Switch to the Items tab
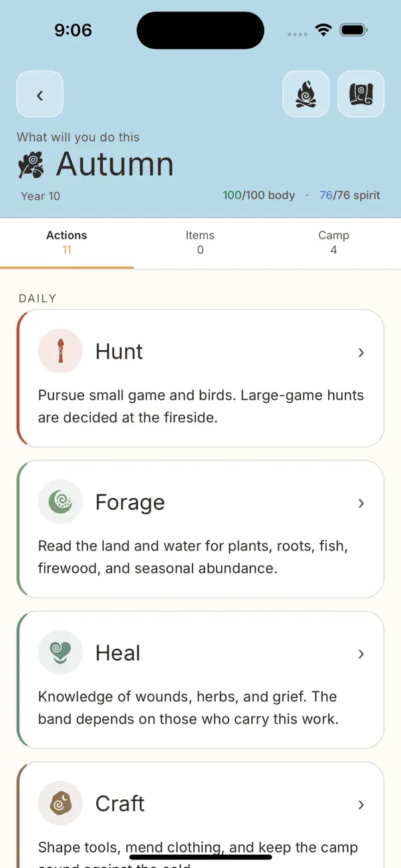The height and width of the screenshot is (868, 401). (x=200, y=243)
